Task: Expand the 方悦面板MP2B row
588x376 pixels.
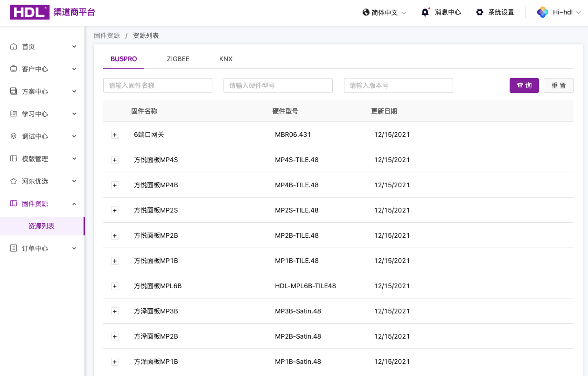Action: 115,236
